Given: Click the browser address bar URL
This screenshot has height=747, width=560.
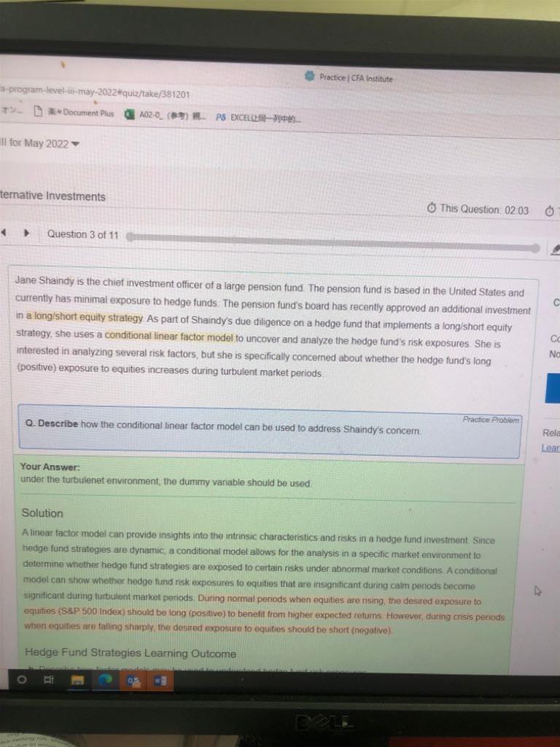Looking at the screenshot, I should tap(95, 93).
